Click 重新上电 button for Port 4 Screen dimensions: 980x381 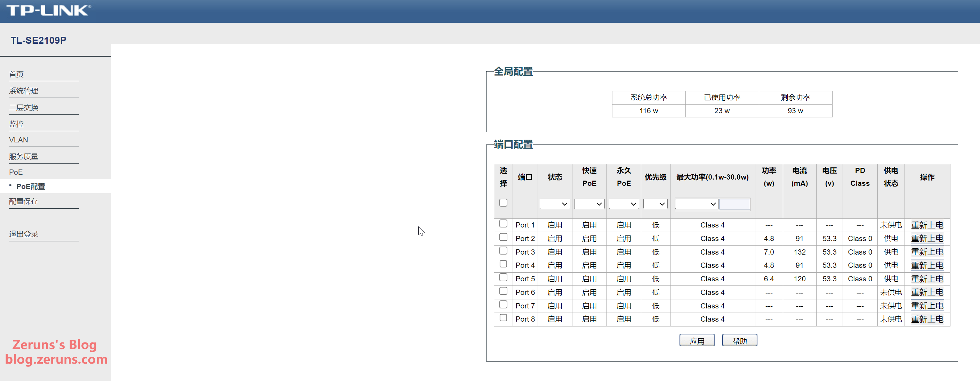click(x=927, y=266)
